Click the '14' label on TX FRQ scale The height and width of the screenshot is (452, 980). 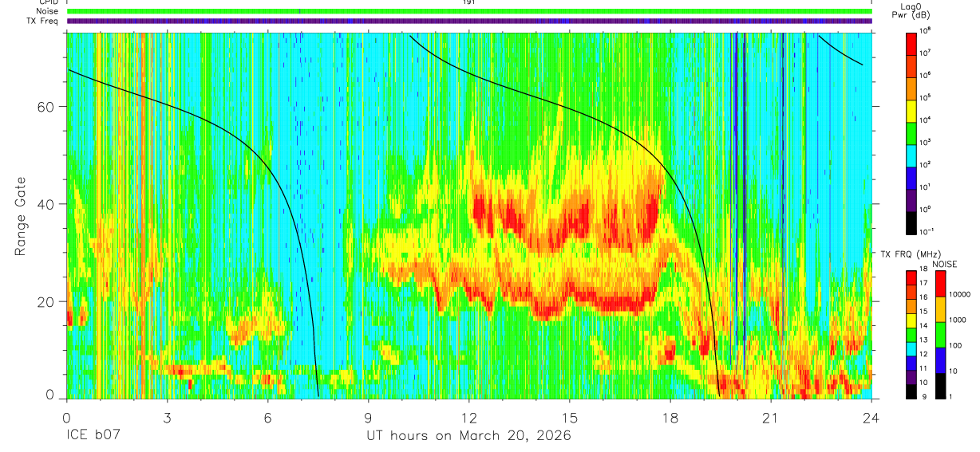[923, 325]
